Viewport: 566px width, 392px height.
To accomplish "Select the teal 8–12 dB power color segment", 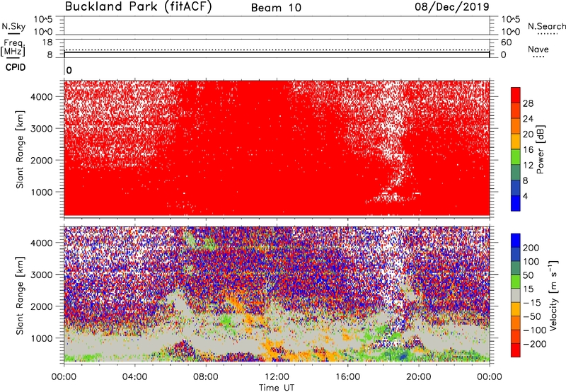I will coord(516,173).
